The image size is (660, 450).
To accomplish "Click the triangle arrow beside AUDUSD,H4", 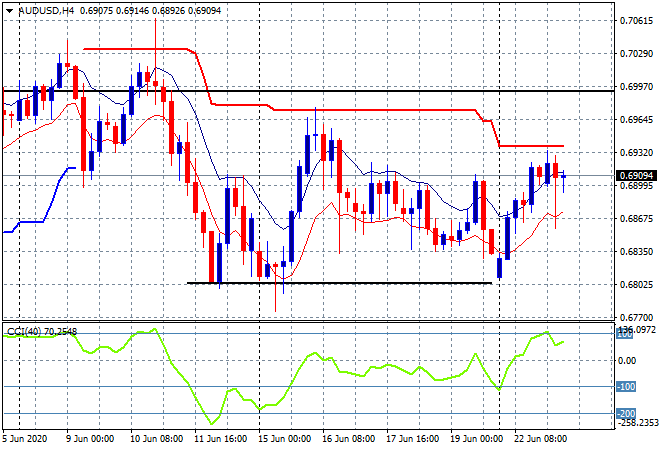I will (10, 11).
